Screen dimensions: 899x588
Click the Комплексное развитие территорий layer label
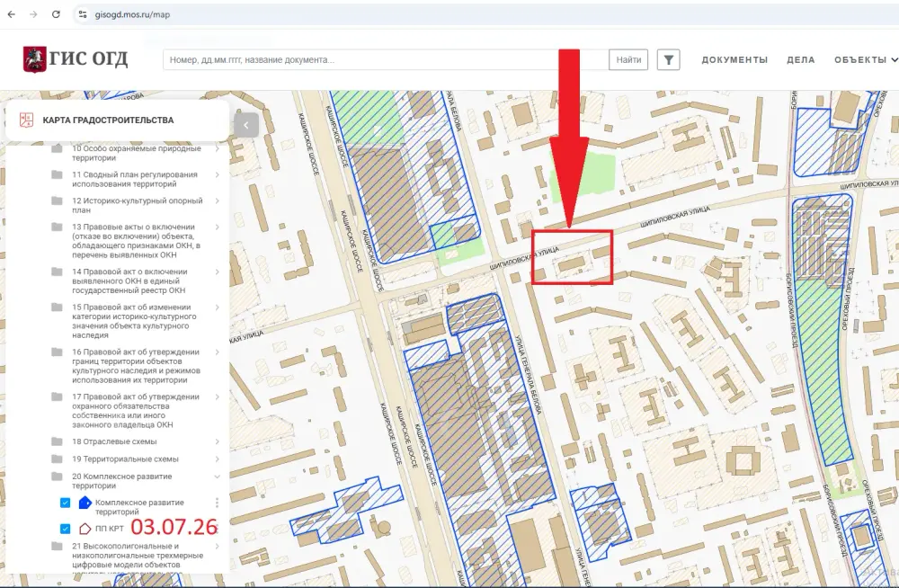[139, 507]
